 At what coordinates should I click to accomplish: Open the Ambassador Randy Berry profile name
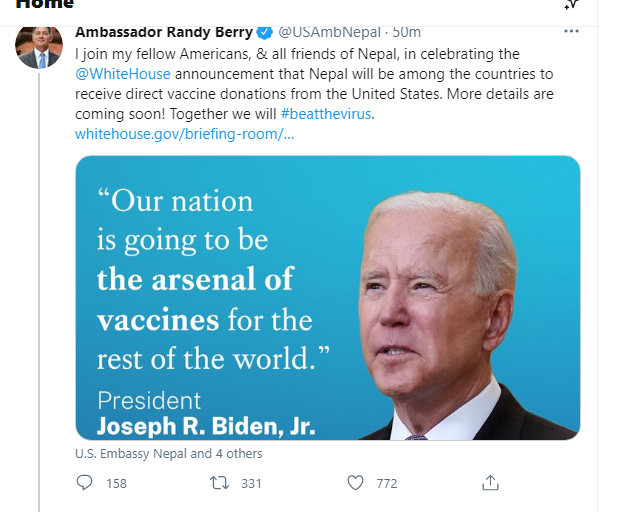[x=164, y=31]
